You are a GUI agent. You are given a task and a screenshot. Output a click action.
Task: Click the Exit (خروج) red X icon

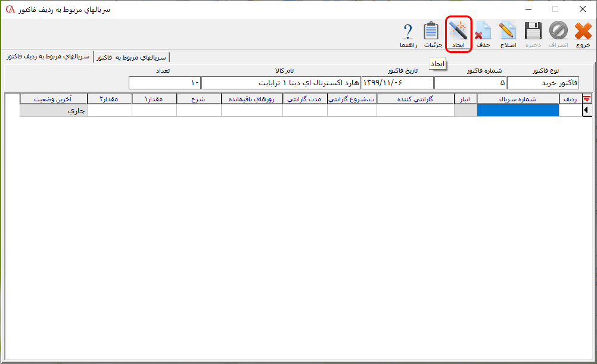[583, 32]
